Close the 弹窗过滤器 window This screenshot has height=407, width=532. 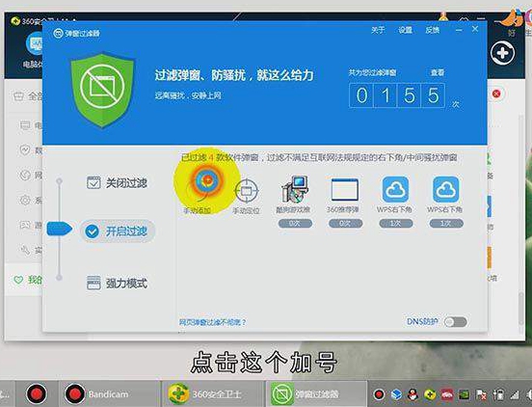475,29
